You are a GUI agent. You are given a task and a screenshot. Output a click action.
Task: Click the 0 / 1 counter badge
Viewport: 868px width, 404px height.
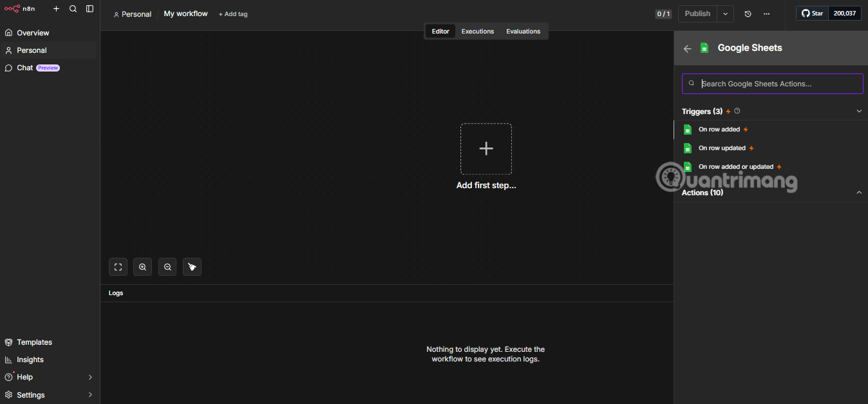(x=663, y=14)
